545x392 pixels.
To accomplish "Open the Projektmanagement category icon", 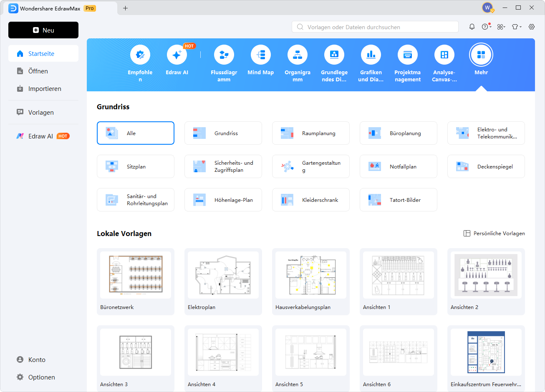I will click(x=408, y=55).
